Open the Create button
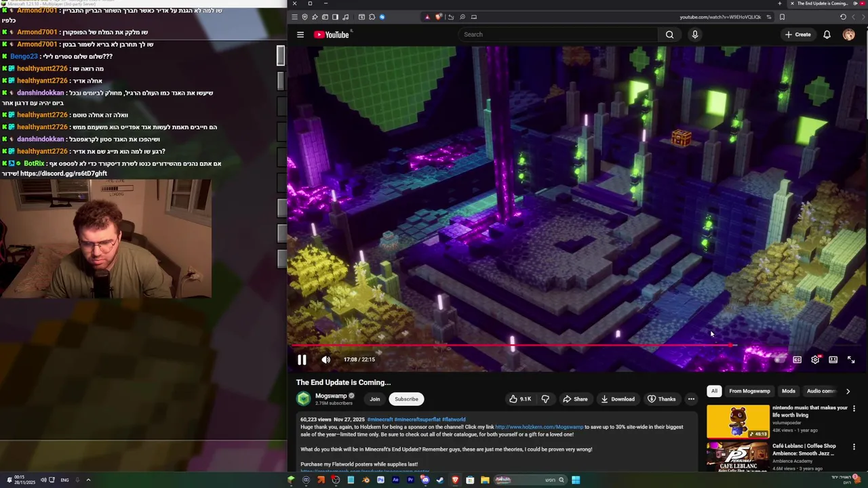868x488 pixels. 798,35
